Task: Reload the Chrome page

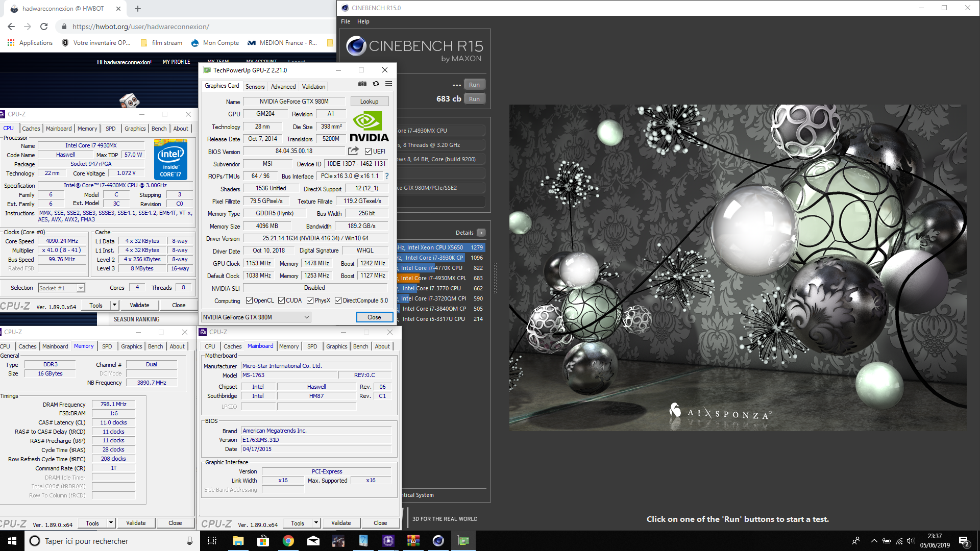Action: point(44,27)
